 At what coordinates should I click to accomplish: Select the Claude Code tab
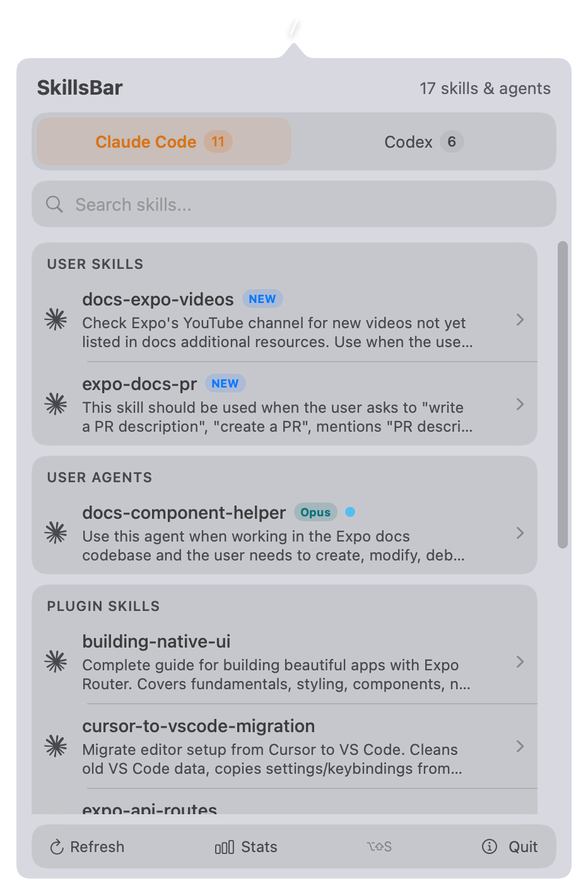tap(162, 141)
